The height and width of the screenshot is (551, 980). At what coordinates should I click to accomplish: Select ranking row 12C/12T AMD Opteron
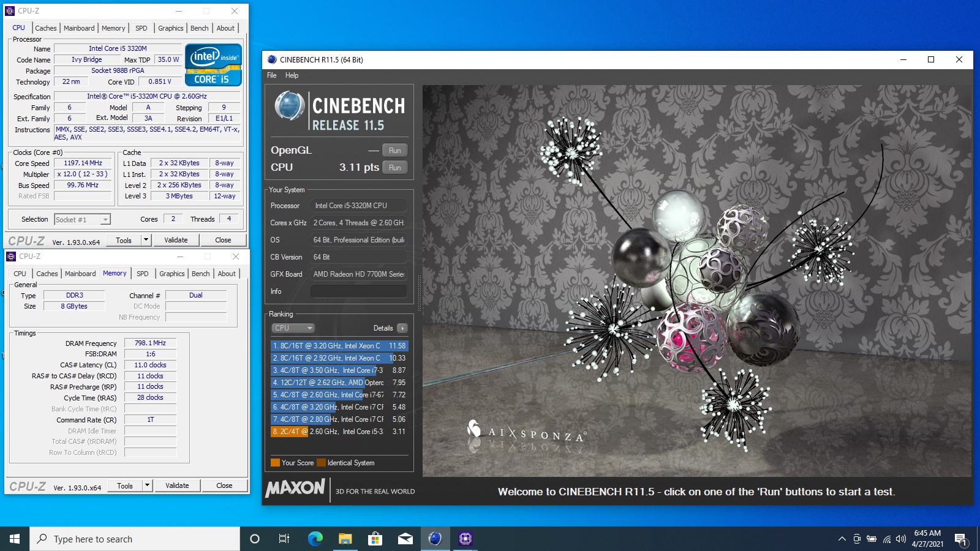pos(339,383)
